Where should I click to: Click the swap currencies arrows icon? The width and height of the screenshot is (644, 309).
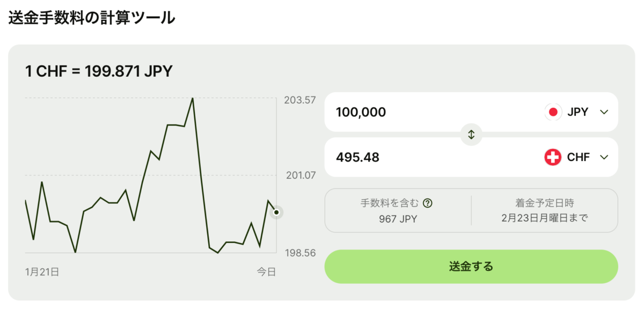(471, 135)
